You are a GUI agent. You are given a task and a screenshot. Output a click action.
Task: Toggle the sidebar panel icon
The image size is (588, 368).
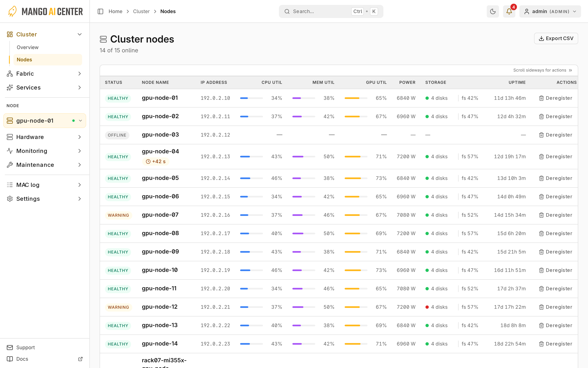[100, 11]
